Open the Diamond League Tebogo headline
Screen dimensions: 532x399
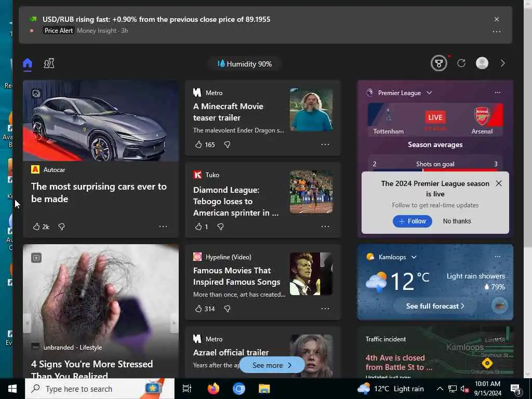tap(236, 201)
